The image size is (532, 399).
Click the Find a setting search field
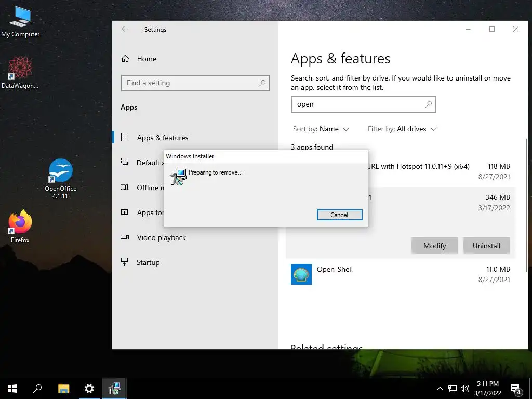click(195, 83)
